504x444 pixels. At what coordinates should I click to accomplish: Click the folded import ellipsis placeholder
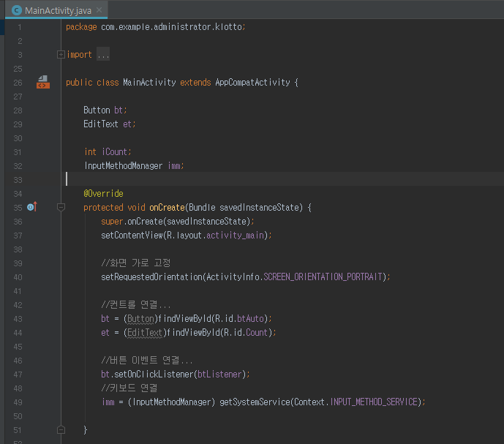tap(103, 55)
